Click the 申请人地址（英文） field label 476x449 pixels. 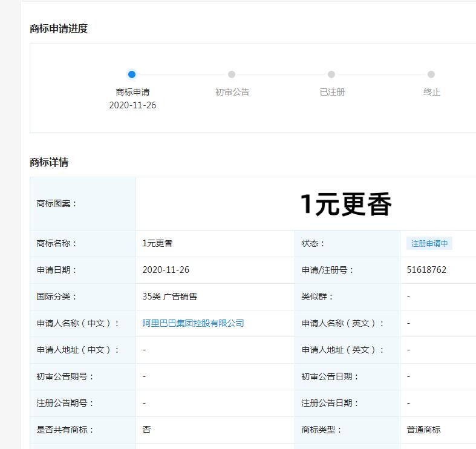coord(342,350)
